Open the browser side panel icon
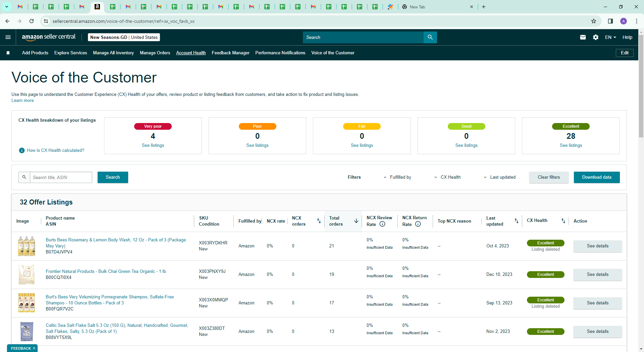 tap(610, 21)
